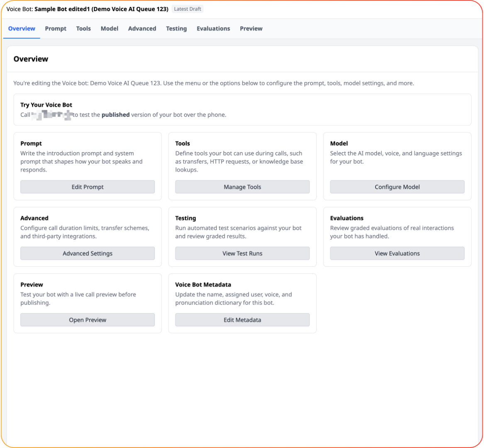The image size is (484, 448).
Task: Click the Try Your Voice Bot heading
Action: 46,105
